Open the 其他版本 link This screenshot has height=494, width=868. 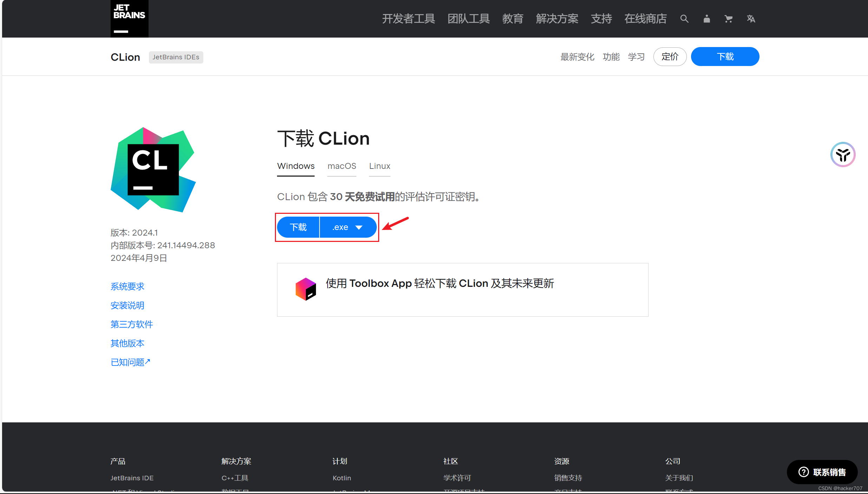[127, 343]
